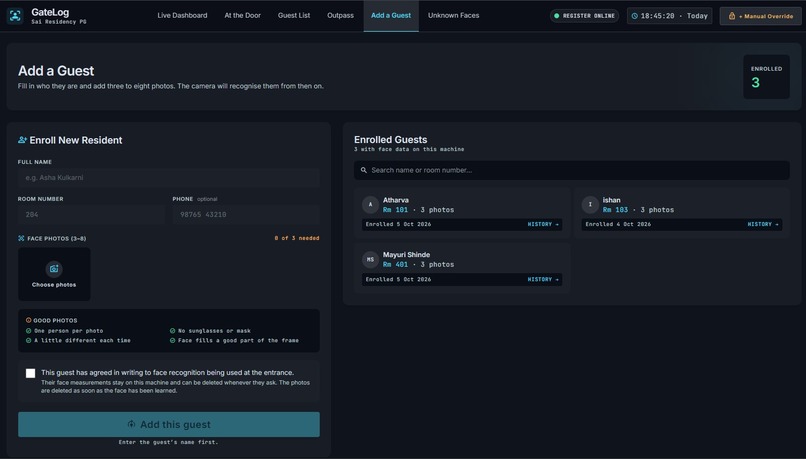Screen dimensions: 806x459
Task: Click the GateLog face-scan logo icon
Action: pos(15,16)
